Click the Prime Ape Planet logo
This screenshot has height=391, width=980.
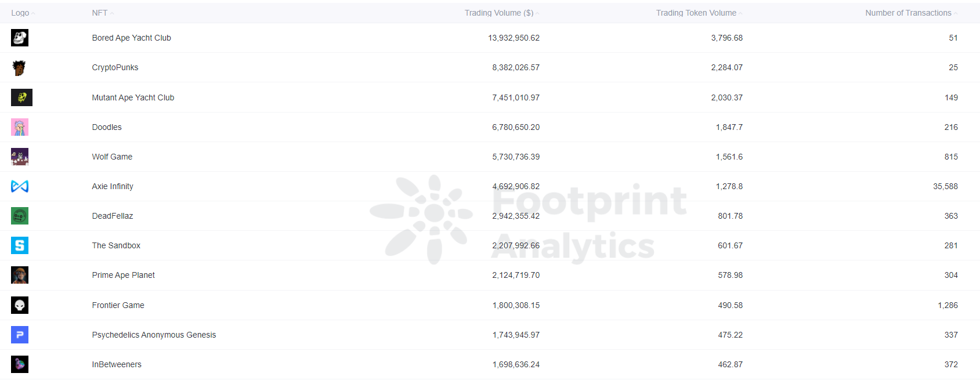tap(20, 275)
